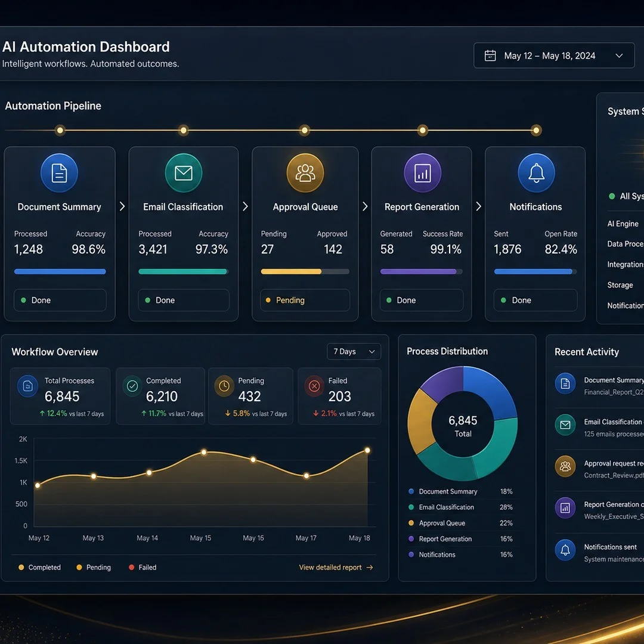Click the Email Classification envelope icon

183,173
